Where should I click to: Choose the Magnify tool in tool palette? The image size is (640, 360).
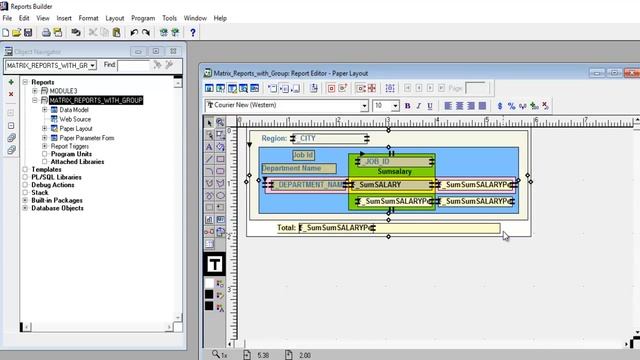tap(220, 122)
